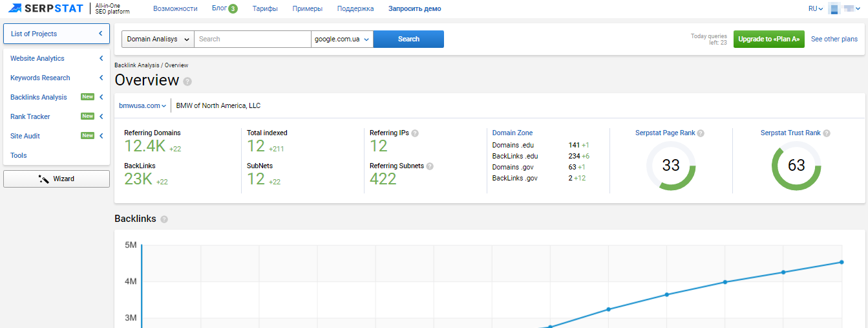Focus the Search input field
This screenshot has height=328, width=868.
253,39
